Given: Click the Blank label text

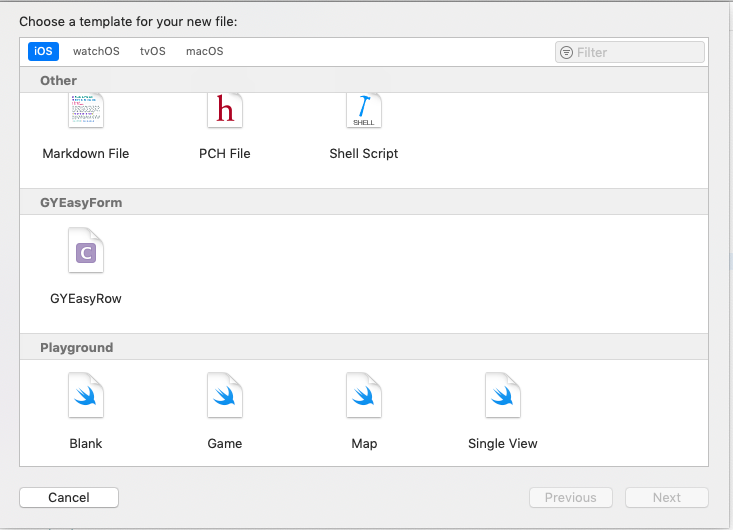Looking at the screenshot, I should [86, 444].
